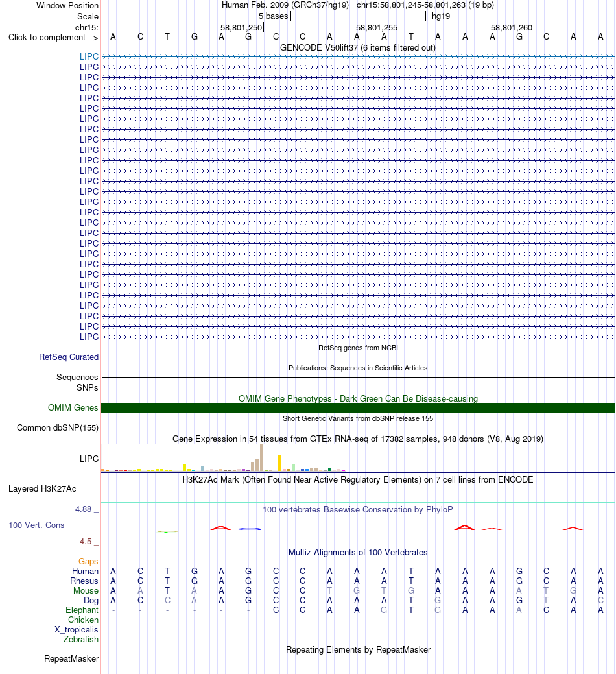Click 'Multiz Alignments of 100 Vertebrates' title
This screenshot has width=616, height=674.
click(x=358, y=552)
